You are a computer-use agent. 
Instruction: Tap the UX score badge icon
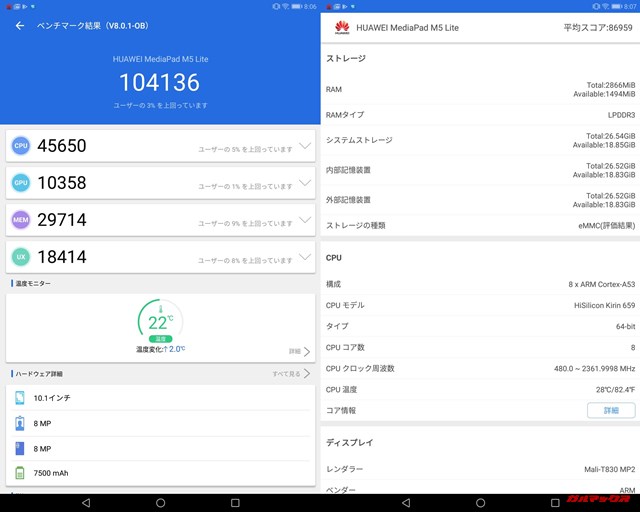(x=21, y=257)
